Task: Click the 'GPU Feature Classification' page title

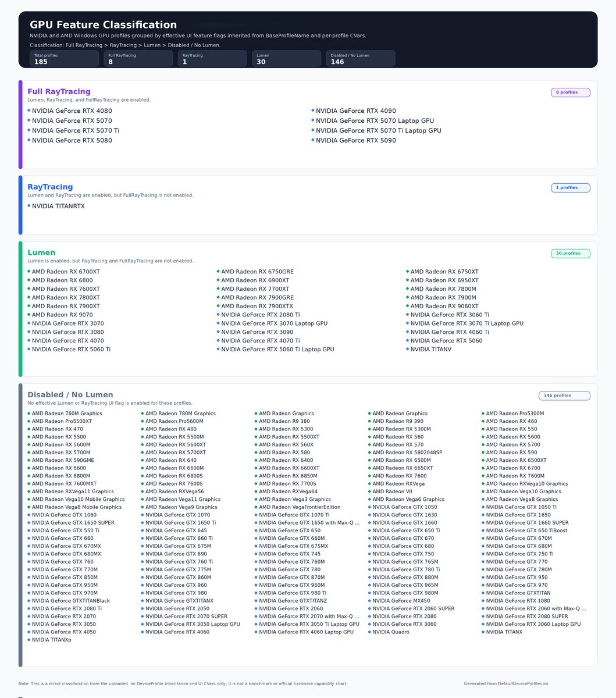Action: (x=103, y=24)
